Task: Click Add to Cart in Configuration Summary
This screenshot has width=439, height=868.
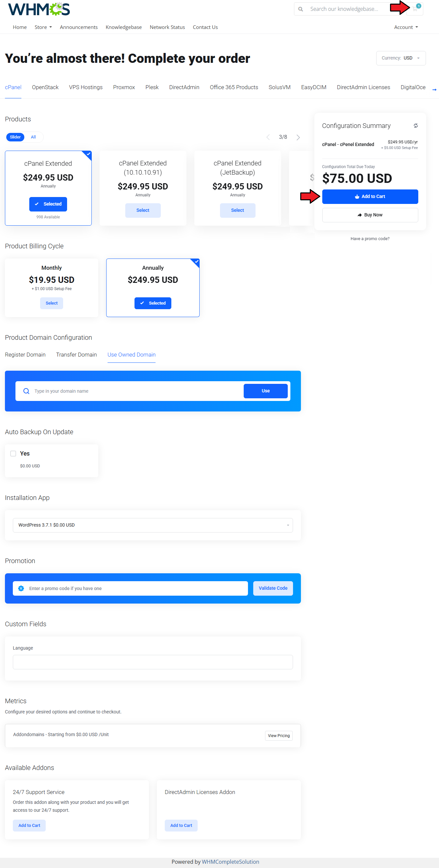Action: (x=370, y=196)
